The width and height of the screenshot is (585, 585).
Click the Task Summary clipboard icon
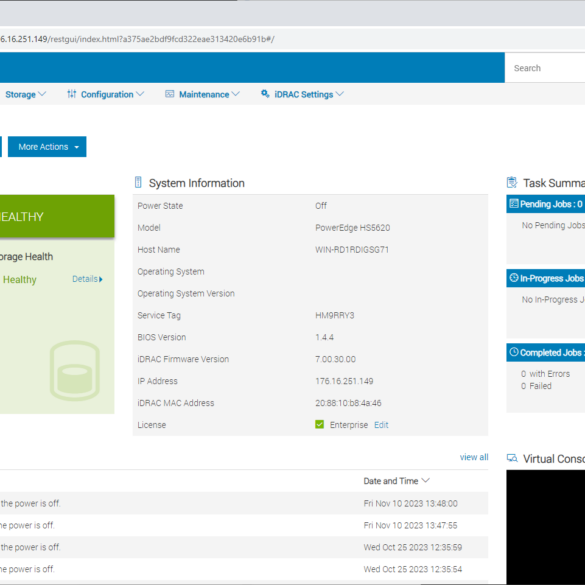point(512,182)
